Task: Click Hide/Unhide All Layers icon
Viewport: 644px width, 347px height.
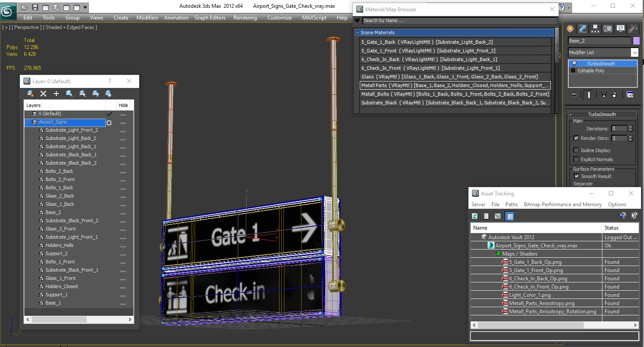Action: point(95,94)
